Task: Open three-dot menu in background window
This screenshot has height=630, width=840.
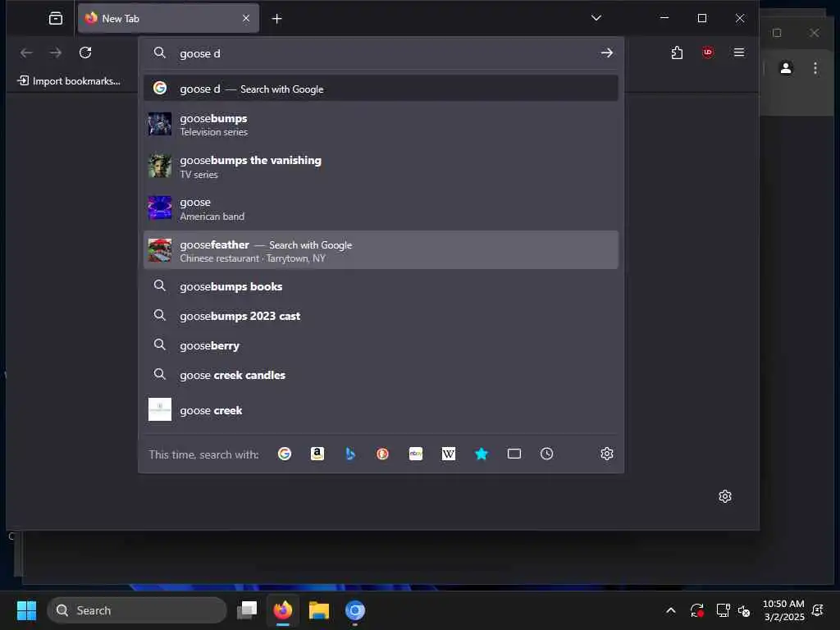Action: (815, 68)
